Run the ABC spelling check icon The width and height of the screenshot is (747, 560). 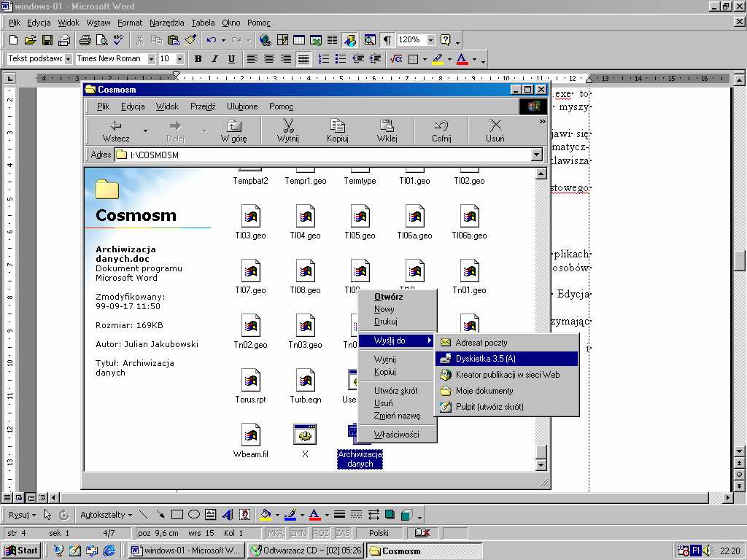(118, 40)
